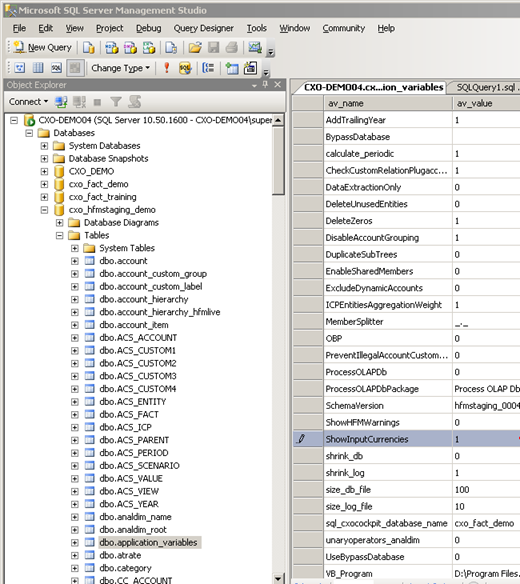Click the ShowInputCurrencies row selector with pencil
Viewport: 520px width, 584px height.
(x=308, y=439)
